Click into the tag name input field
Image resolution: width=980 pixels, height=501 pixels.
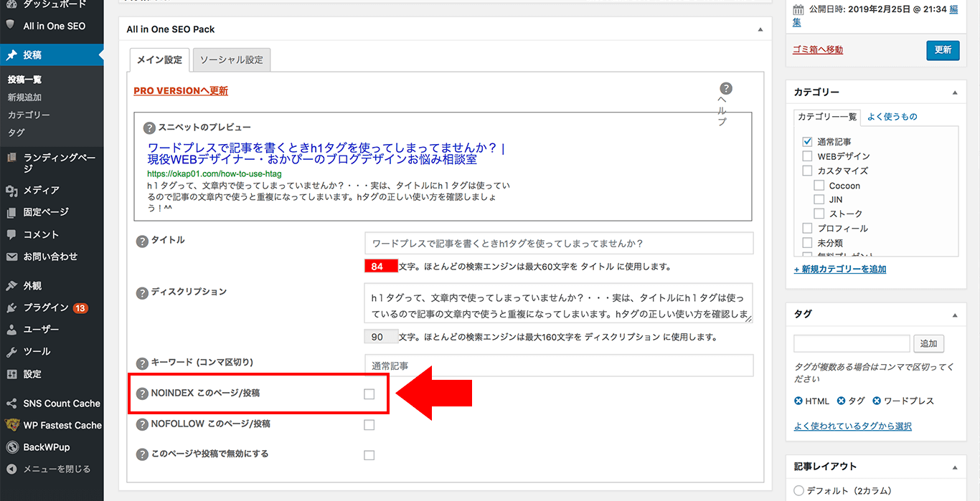(852, 343)
